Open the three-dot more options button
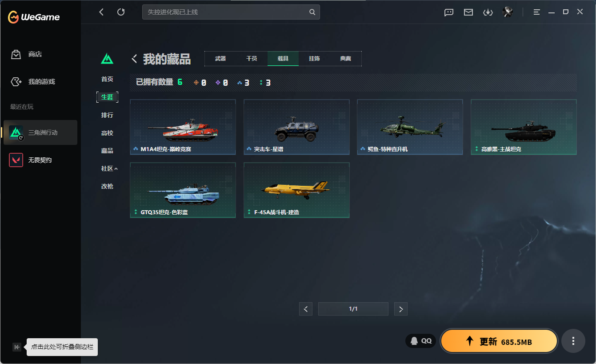 (573, 341)
